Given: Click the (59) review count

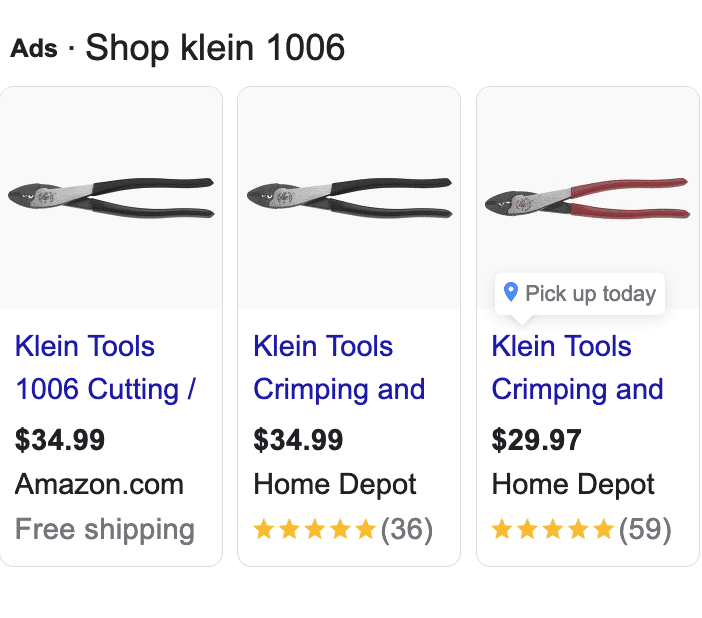Looking at the screenshot, I should pos(645,529).
